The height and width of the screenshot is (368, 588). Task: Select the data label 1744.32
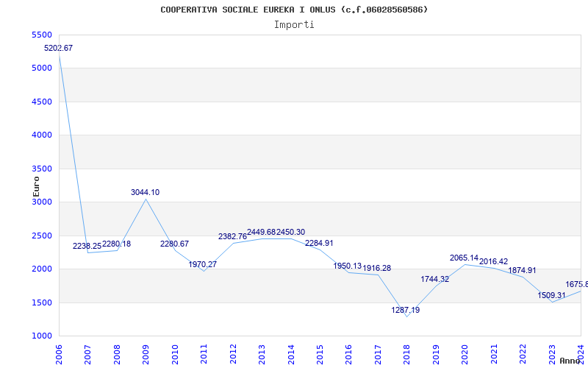434,279
